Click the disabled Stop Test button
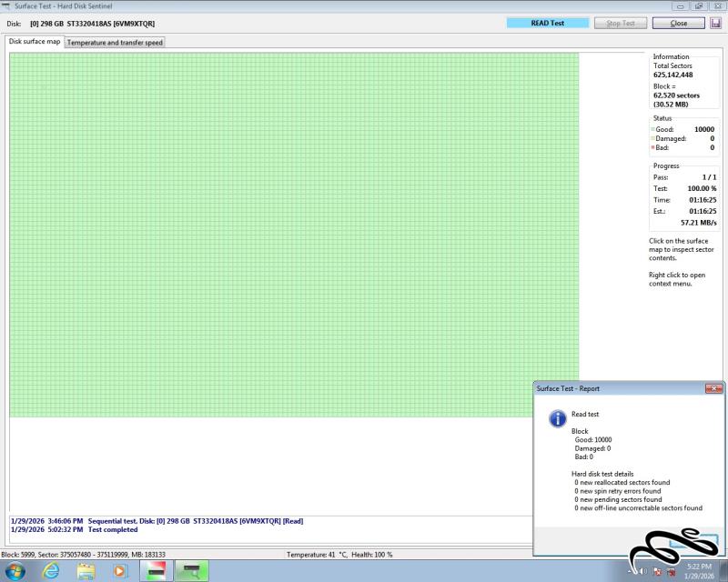 [621, 23]
